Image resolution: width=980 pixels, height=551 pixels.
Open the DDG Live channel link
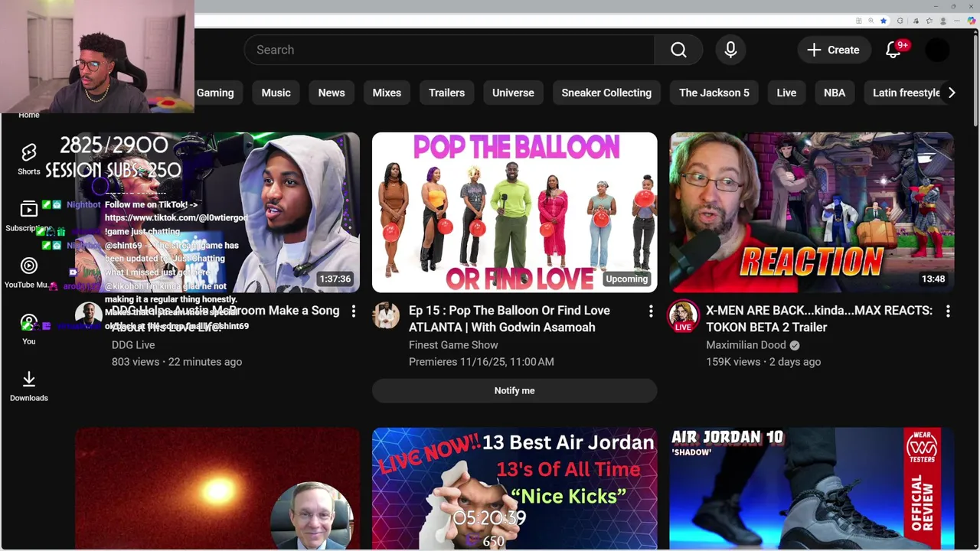pyautogui.click(x=133, y=345)
